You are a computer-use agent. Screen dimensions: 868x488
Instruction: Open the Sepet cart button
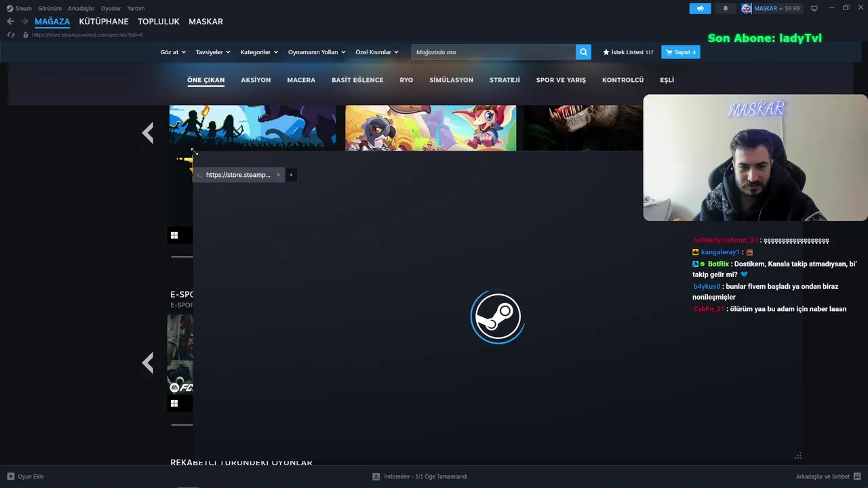681,52
